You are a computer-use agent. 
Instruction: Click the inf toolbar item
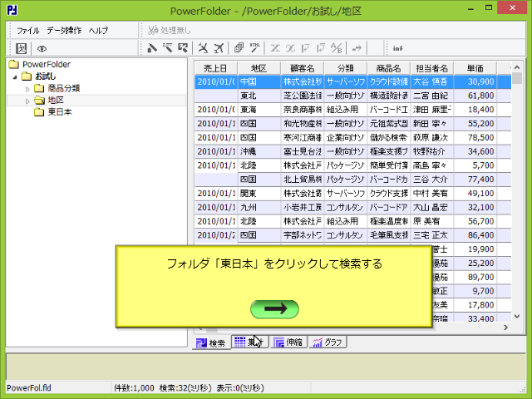point(397,48)
